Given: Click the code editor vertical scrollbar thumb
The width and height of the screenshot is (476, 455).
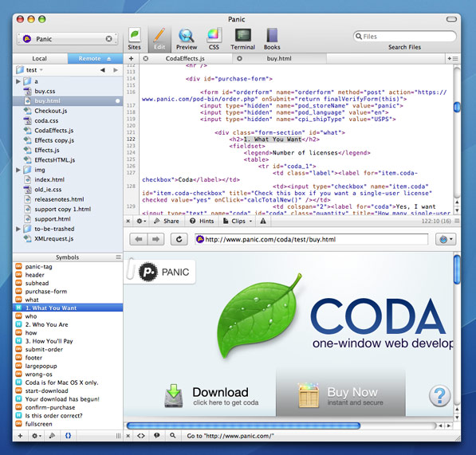Looking at the screenshot, I should click(457, 107).
